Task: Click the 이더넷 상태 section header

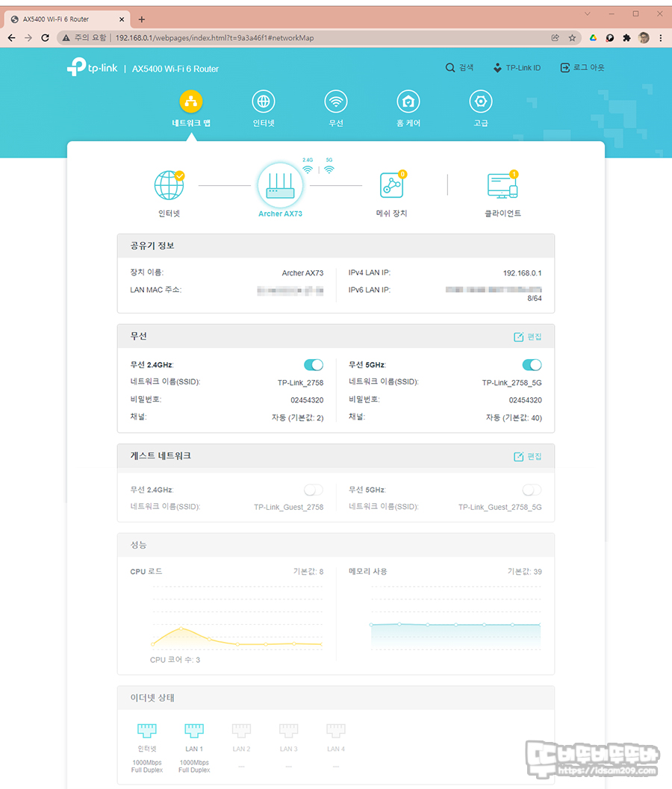Action: 336,698
